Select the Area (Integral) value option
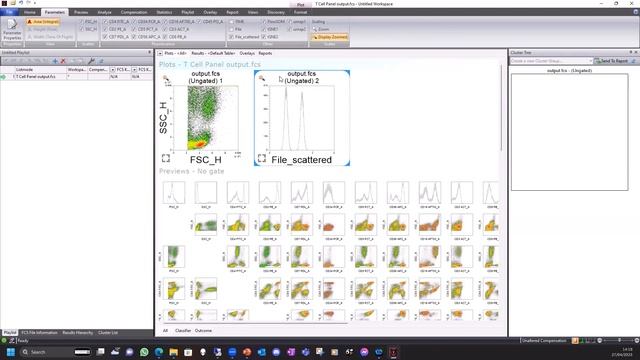 43,22
